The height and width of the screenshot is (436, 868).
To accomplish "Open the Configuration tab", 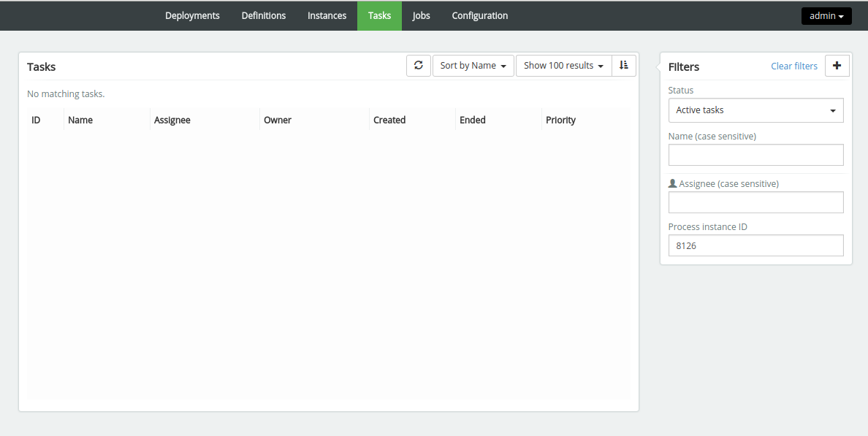I will [479, 15].
